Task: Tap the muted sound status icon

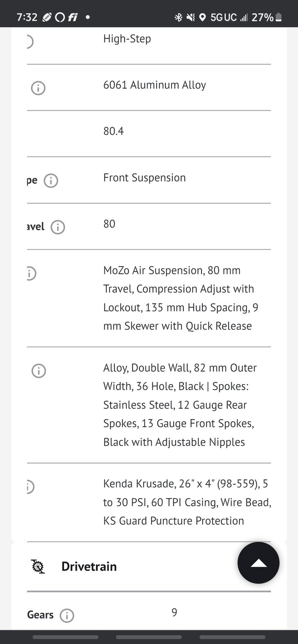Action: 190,17
